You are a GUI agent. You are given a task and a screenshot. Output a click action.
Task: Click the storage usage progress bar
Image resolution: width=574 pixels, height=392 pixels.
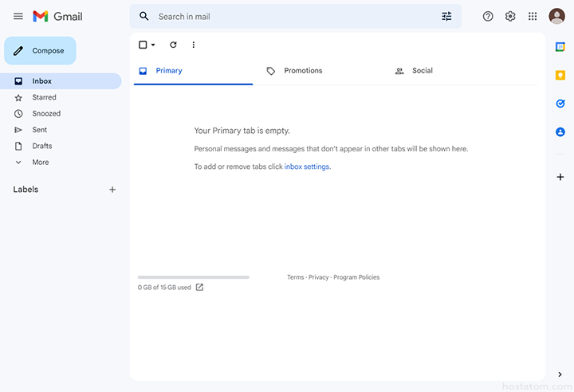(193, 277)
